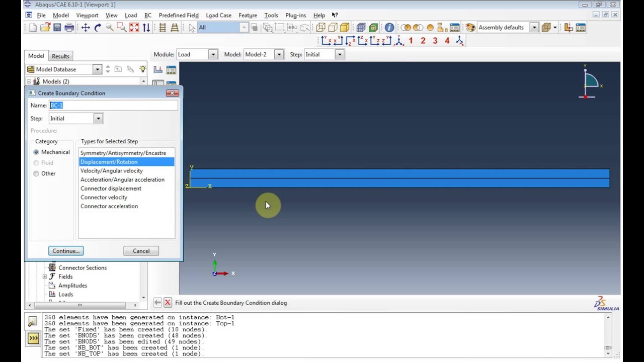Enable wireframe render style
The height and width of the screenshot is (362, 644).
click(x=320, y=28)
